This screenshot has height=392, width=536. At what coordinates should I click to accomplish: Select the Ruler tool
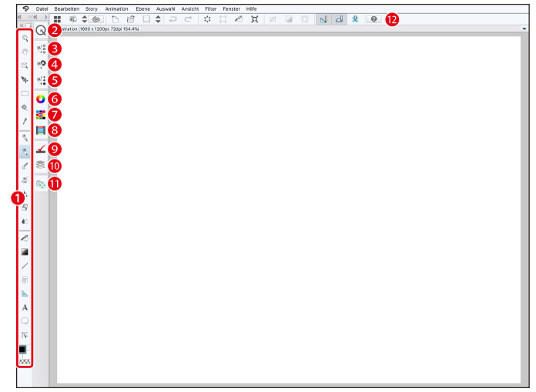pos(25,293)
